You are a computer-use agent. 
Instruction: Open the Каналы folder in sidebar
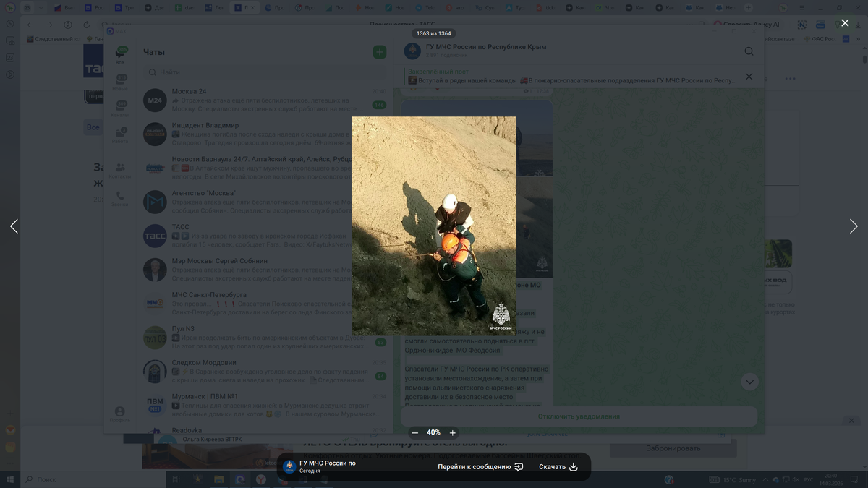120,108
